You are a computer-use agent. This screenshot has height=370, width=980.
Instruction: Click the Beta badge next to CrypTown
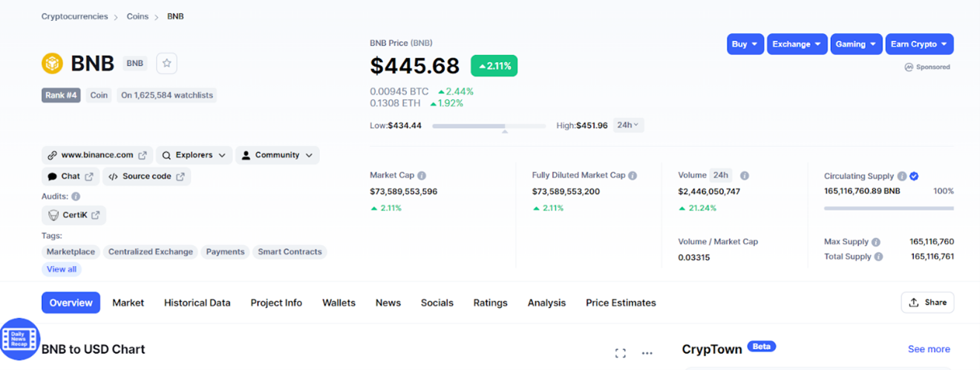coord(761,346)
